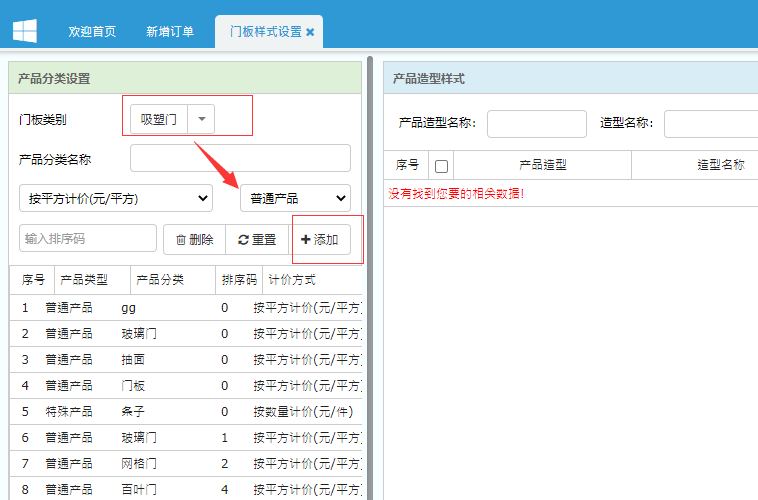This screenshot has height=500, width=758.
Task: Click the 产品造型样式 panel title
Action: pos(429,78)
